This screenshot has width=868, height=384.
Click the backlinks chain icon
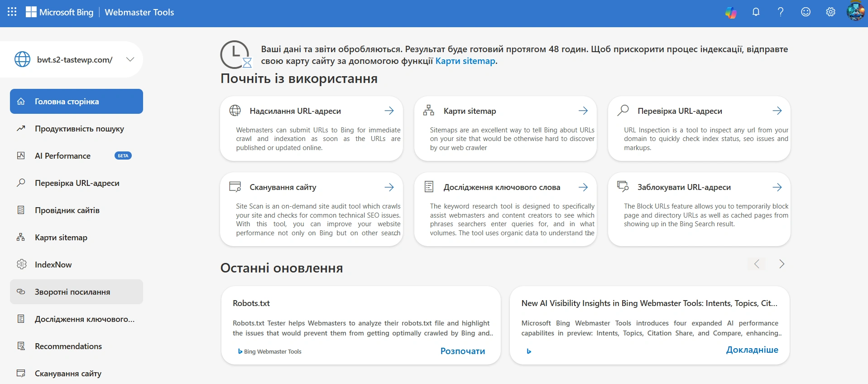(21, 292)
